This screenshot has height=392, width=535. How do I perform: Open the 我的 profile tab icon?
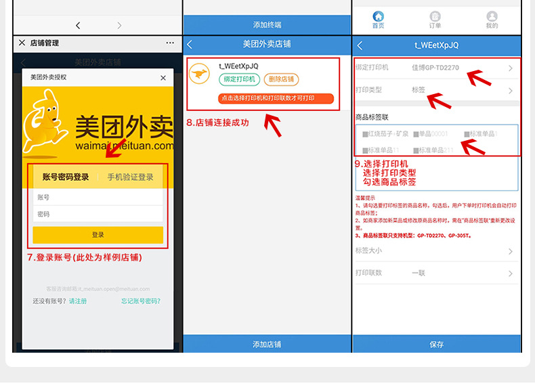click(492, 20)
